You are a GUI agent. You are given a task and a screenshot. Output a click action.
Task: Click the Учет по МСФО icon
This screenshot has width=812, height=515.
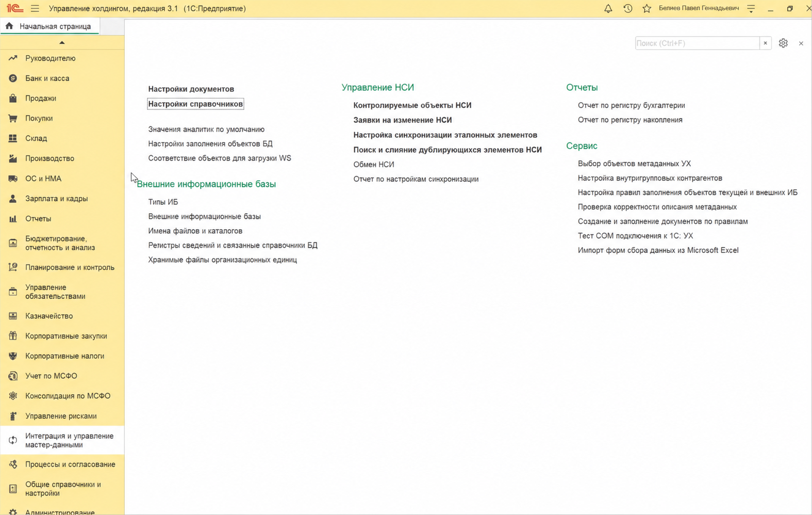13,376
